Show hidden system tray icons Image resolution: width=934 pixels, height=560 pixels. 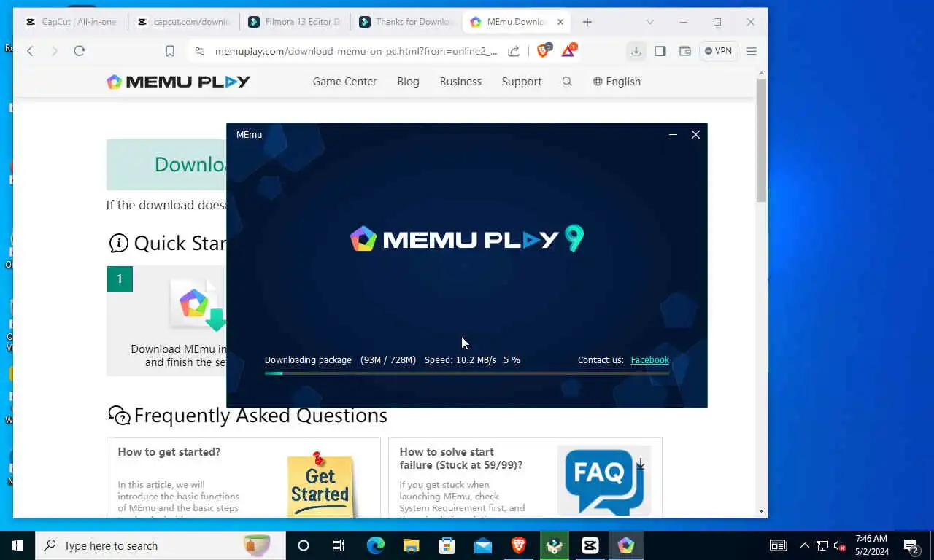coord(805,545)
